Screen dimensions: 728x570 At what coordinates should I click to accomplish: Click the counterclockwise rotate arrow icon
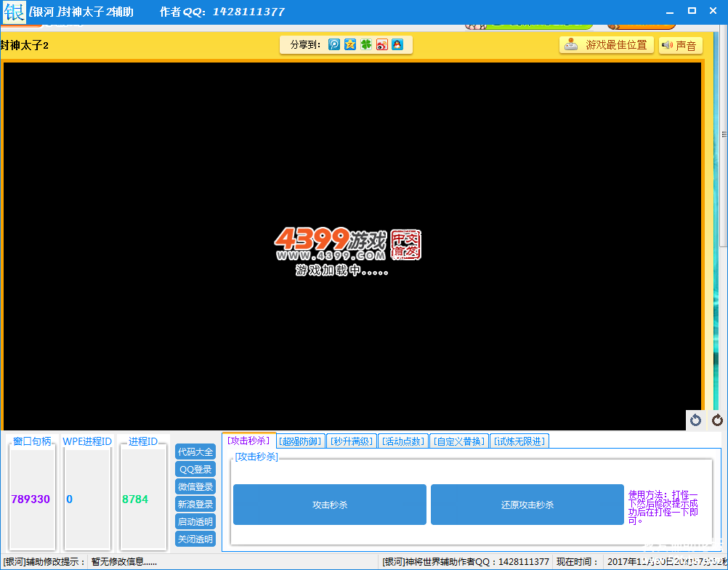coord(695,420)
